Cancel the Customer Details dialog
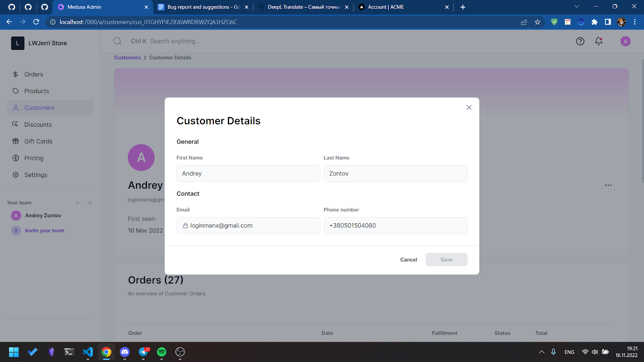 (x=408, y=259)
